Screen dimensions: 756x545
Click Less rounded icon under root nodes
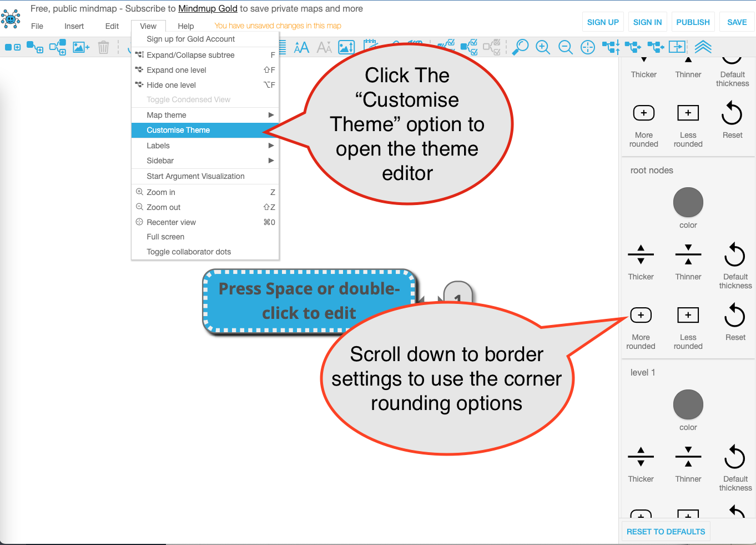[688, 315]
